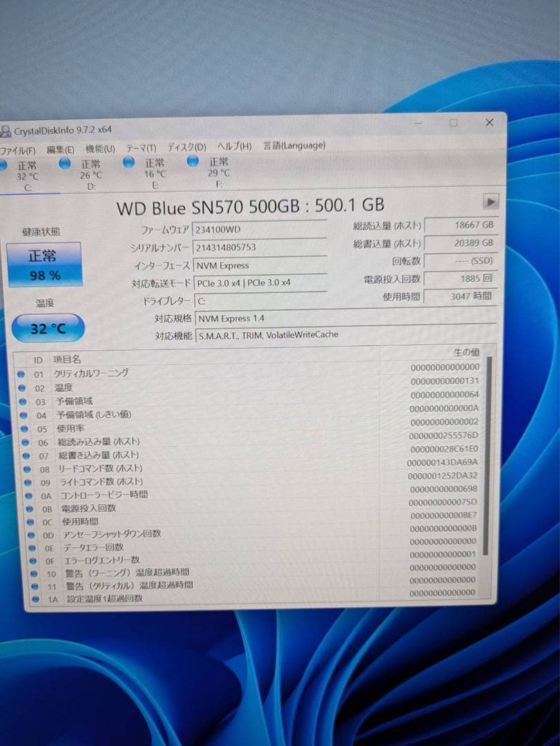The width and height of the screenshot is (560, 746).
Task: Click the blue status dot for ID 1A
Action: click(x=35, y=600)
